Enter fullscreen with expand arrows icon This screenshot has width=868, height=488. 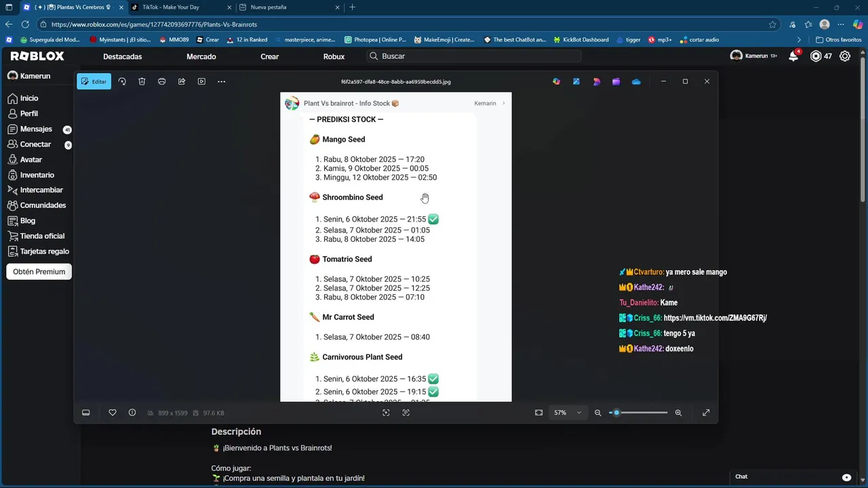(706, 413)
